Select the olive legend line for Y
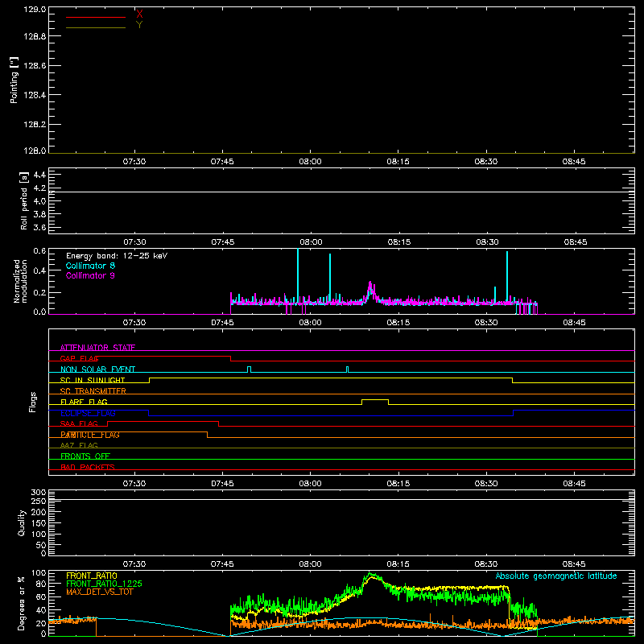Image resolution: width=644 pixels, height=644 pixels. 96,28
